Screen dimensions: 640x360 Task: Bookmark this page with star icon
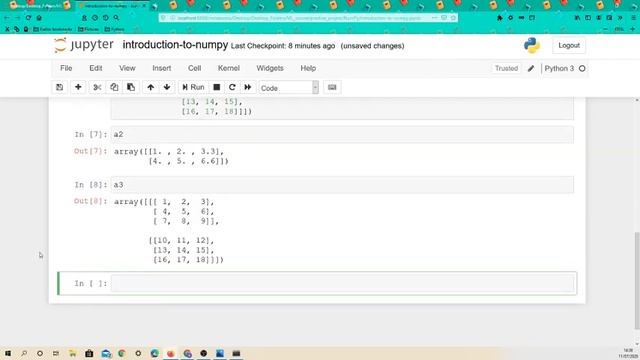[453, 18]
